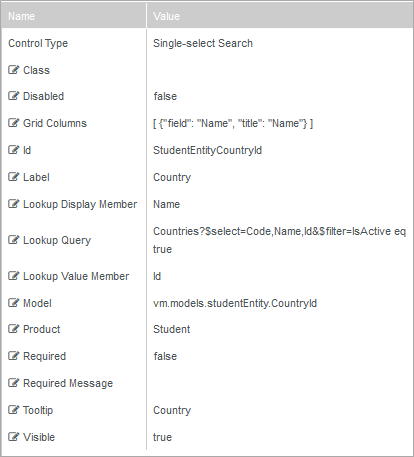Click the edit icon beside Product

(13, 329)
